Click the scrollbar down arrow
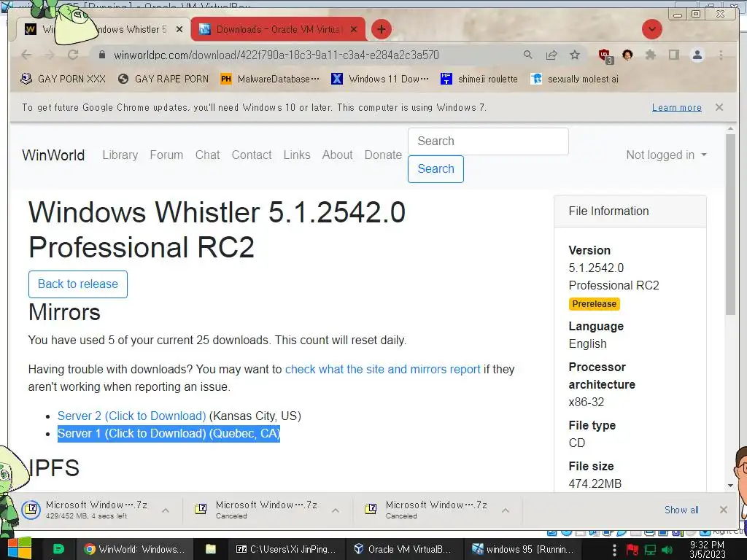The width and height of the screenshot is (747, 560). (730, 486)
